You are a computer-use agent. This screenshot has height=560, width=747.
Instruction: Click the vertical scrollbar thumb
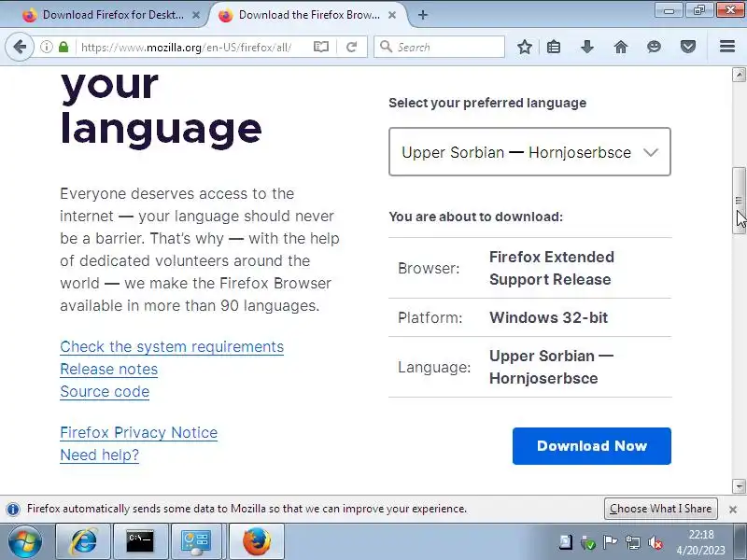coord(739,200)
